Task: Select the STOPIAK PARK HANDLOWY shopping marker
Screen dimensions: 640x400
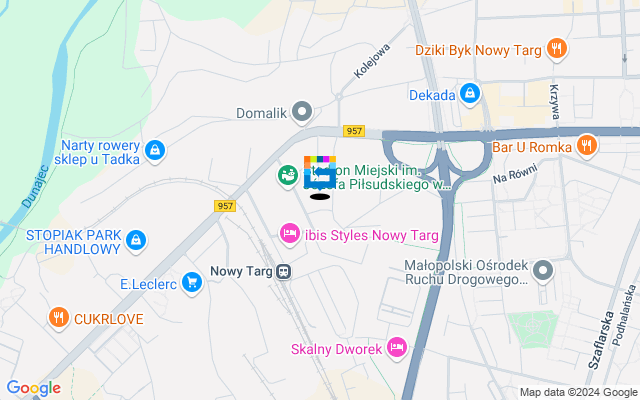Action: (x=136, y=240)
